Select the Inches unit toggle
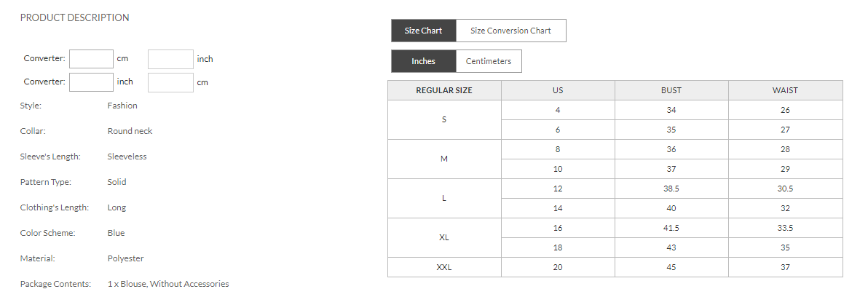The image size is (868, 305). [x=423, y=61]
